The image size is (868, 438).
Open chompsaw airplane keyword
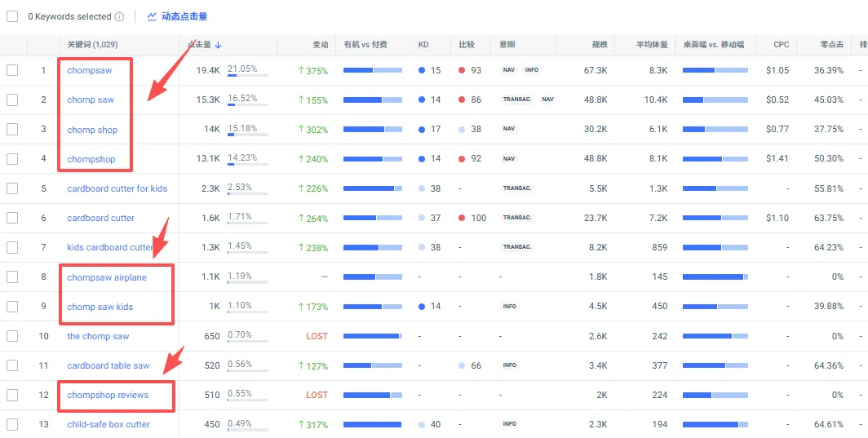click(107, 277)
